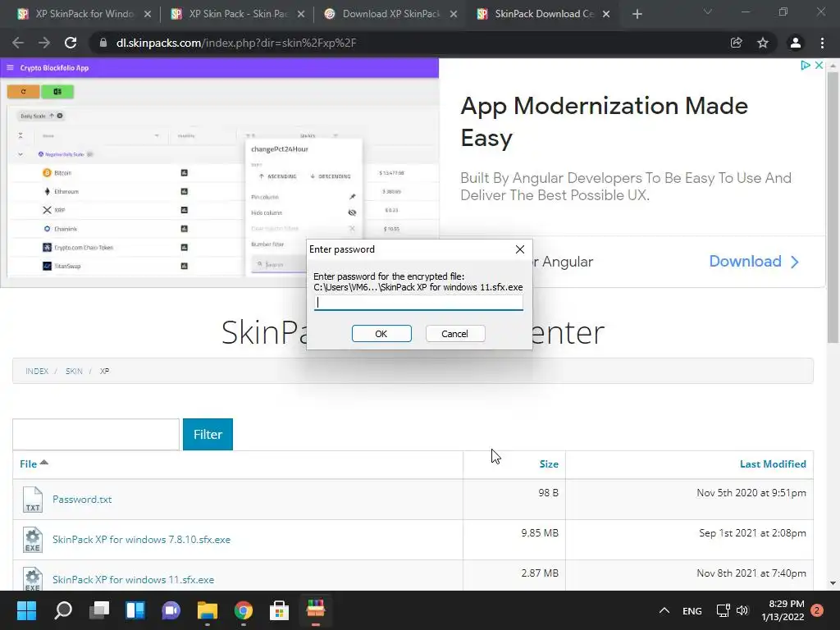This screenshot has height=630, width=840.
Task: Open a new tab with plus button
Action: (x=637, y=14)
